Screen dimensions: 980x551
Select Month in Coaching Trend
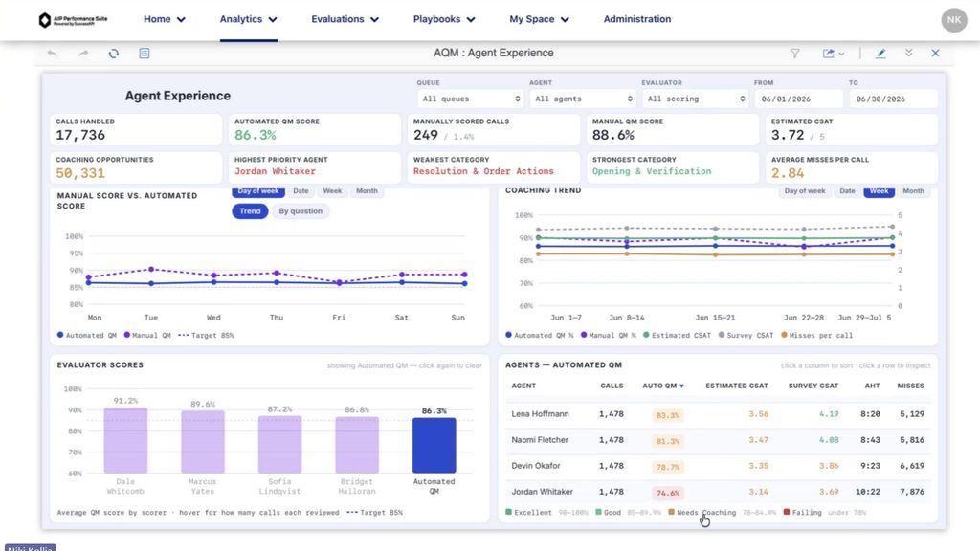(x=913, y=191)
